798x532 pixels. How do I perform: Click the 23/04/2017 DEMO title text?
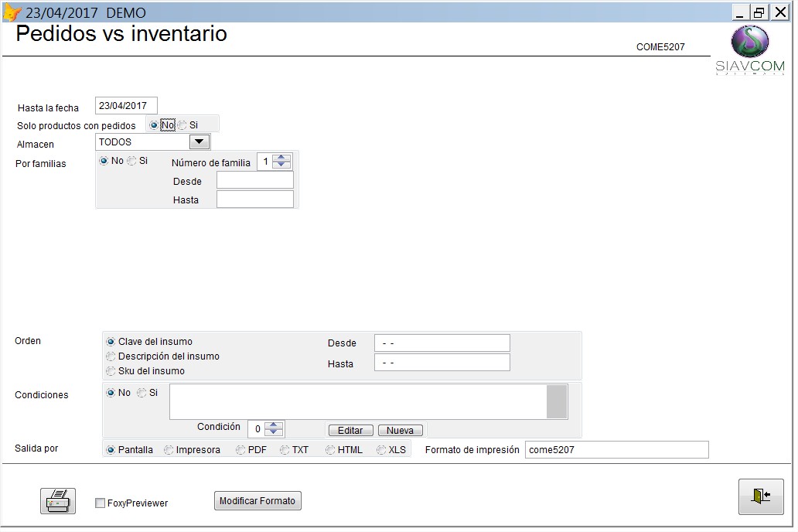[x=86, y=12]
